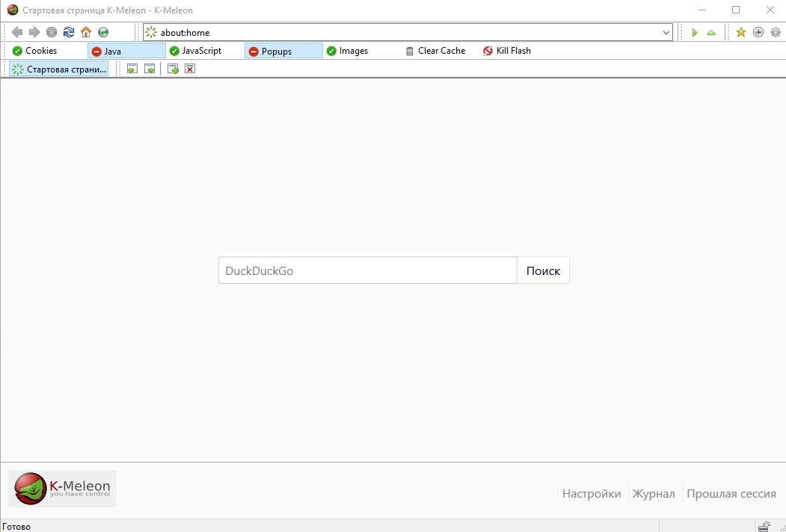The height and width of the screenshot is (532, 786).
Task: Open the Прошлая сессия link
Action: coord(731,494)
